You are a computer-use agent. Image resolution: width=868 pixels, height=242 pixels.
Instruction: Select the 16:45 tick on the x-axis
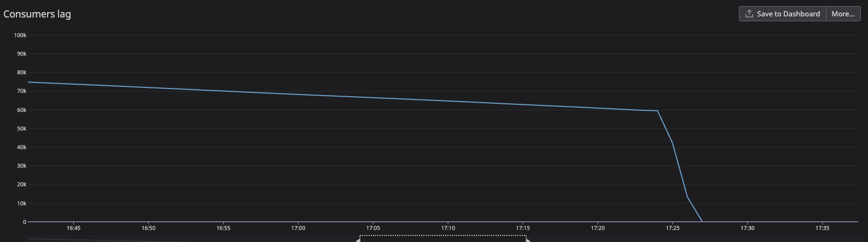coord(73,228)
